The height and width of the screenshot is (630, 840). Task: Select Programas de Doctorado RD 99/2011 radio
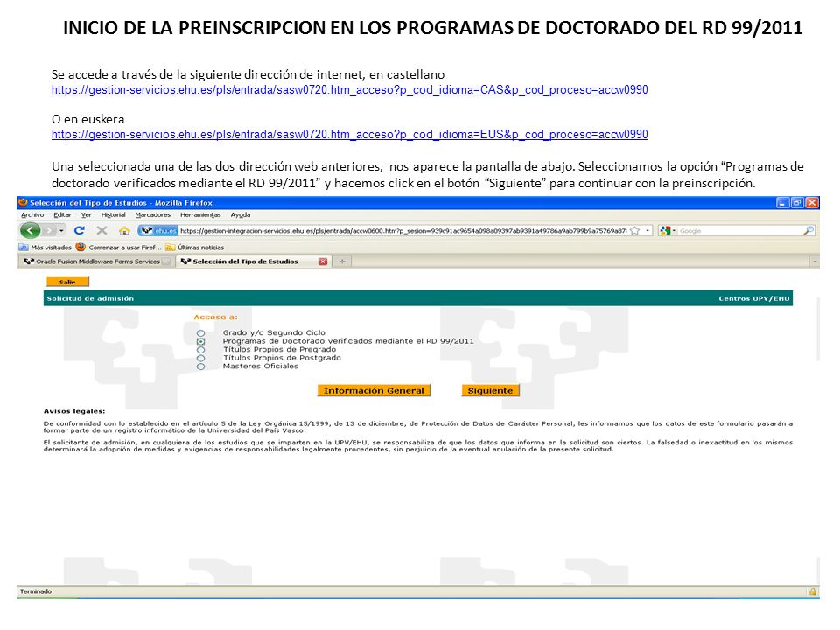click(x=201, y=341)
